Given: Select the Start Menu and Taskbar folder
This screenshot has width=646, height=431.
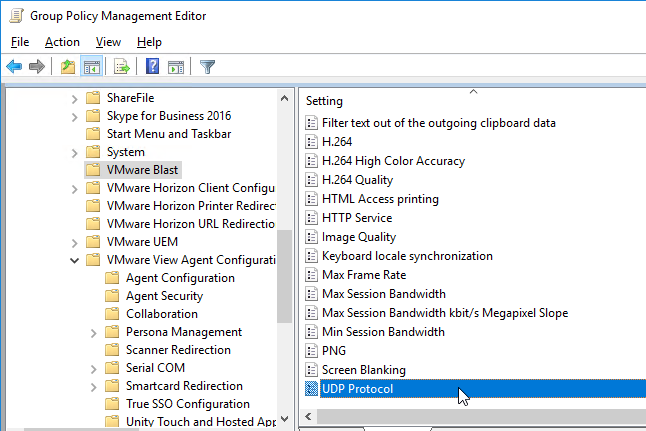Looking at the screenshot, I should pos(169,134).
